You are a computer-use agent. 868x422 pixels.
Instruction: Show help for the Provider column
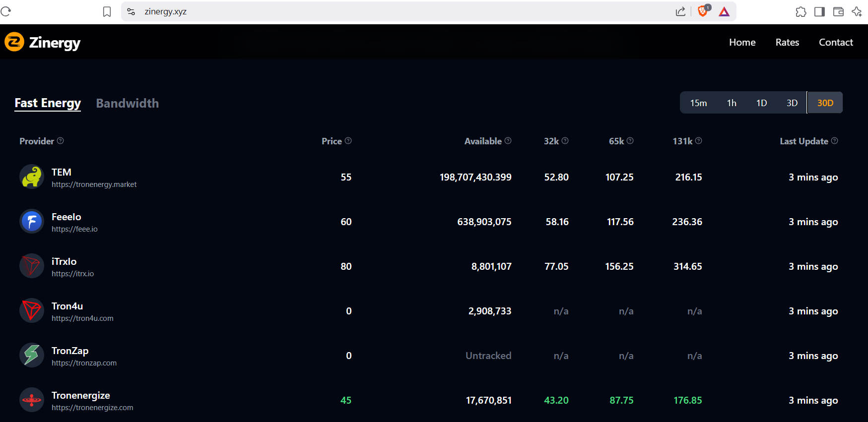(x=61, y=141)
